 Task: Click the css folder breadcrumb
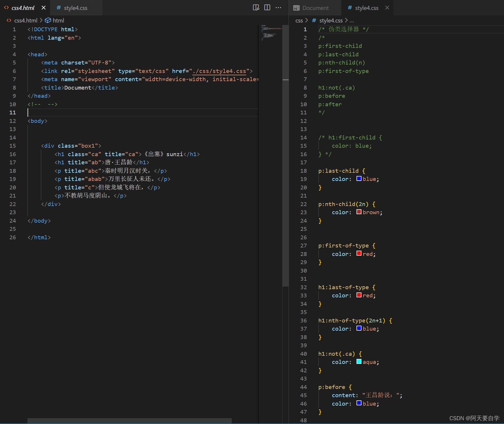click(299, 20)
